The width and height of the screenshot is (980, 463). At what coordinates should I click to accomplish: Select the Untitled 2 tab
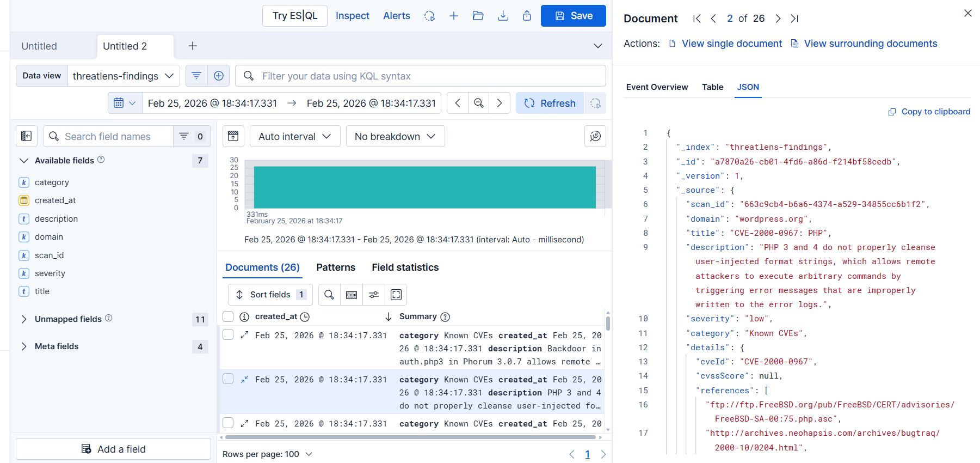(125, 46)
